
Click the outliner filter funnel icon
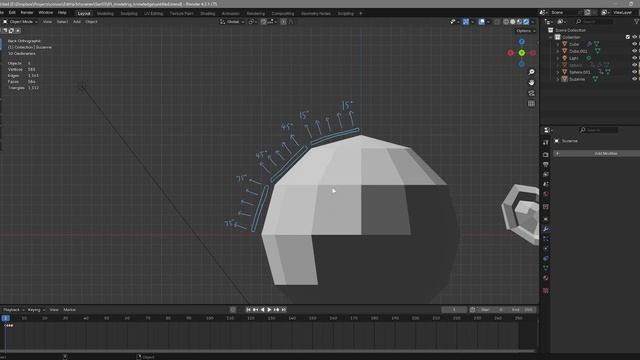[636, 21]
